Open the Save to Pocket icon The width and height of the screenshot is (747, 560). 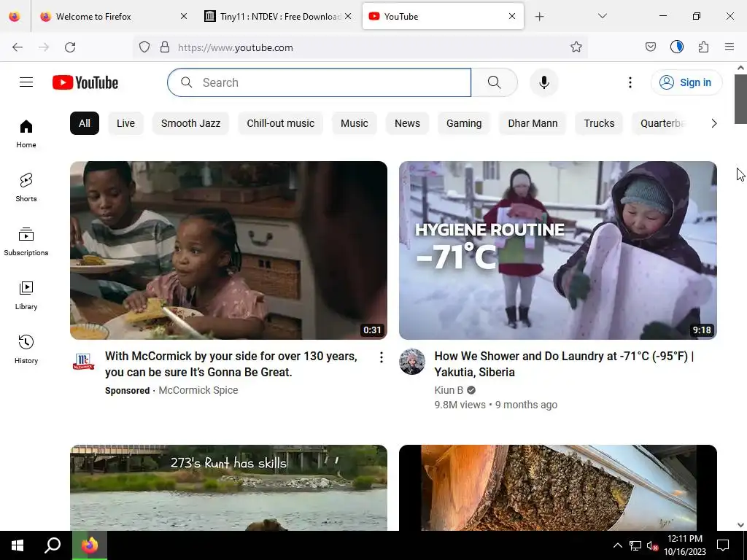tap(650, 47)
